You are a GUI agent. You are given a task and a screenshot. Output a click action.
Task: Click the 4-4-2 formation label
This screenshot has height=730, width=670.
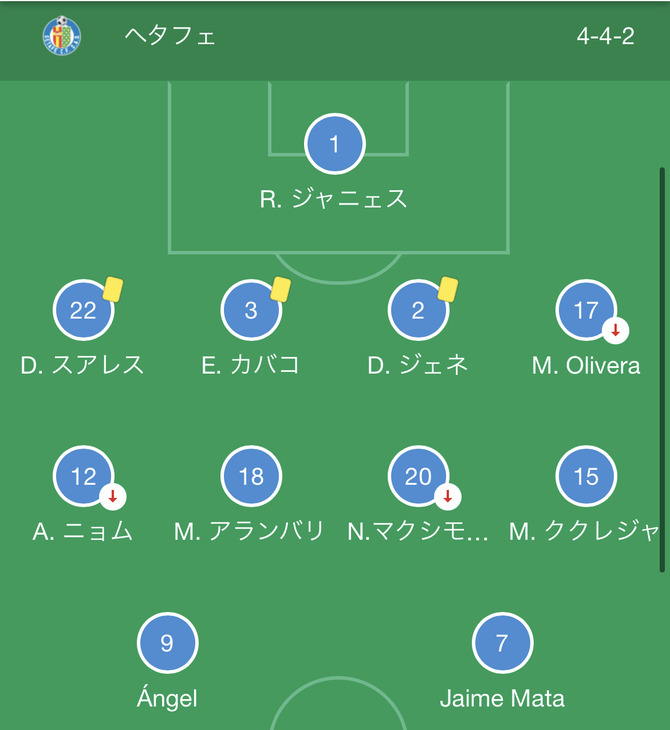coord(605,36)
